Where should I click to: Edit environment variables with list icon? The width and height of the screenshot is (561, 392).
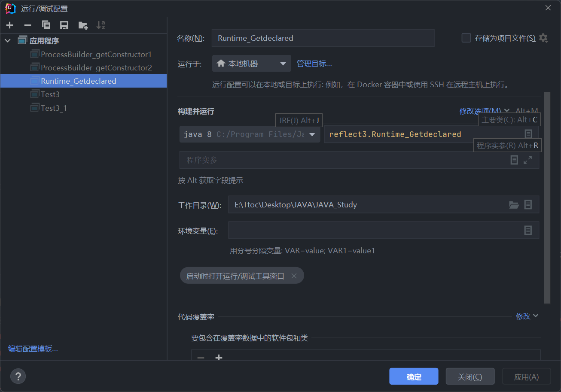click(528, 230)
